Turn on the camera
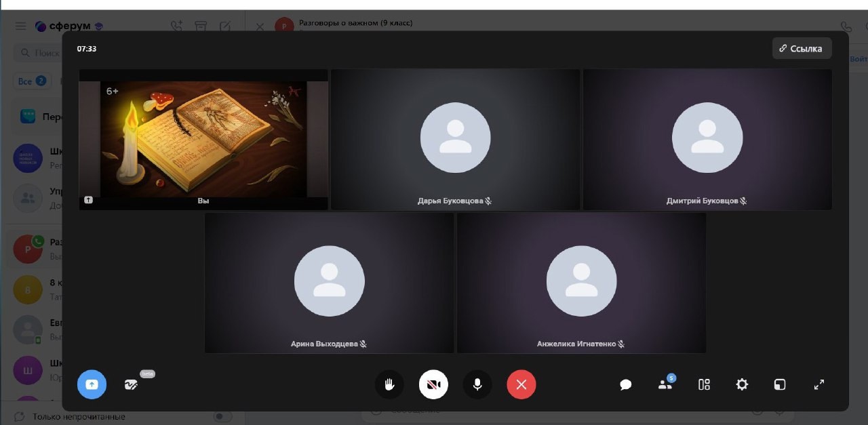 click(x=433, y=384)
